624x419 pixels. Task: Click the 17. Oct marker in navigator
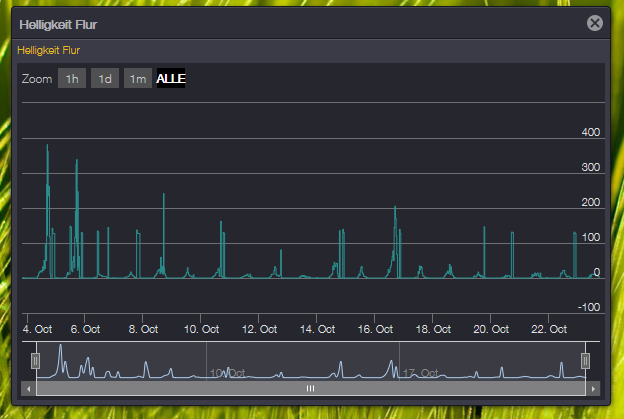[421, 373]
